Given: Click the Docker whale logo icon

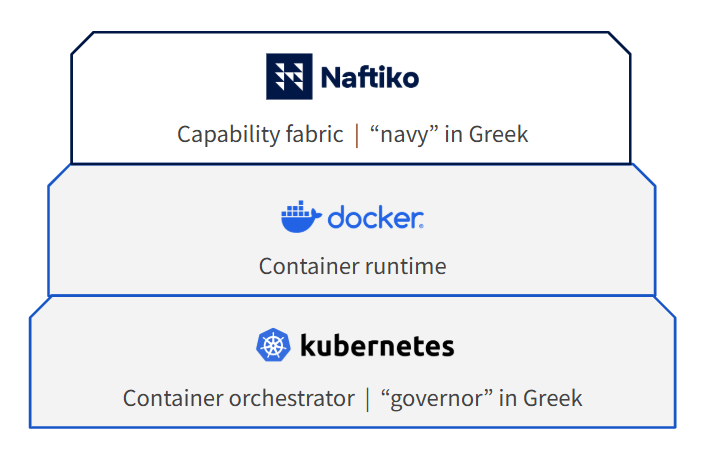Looking at the screenshot, I should point(300,217).
